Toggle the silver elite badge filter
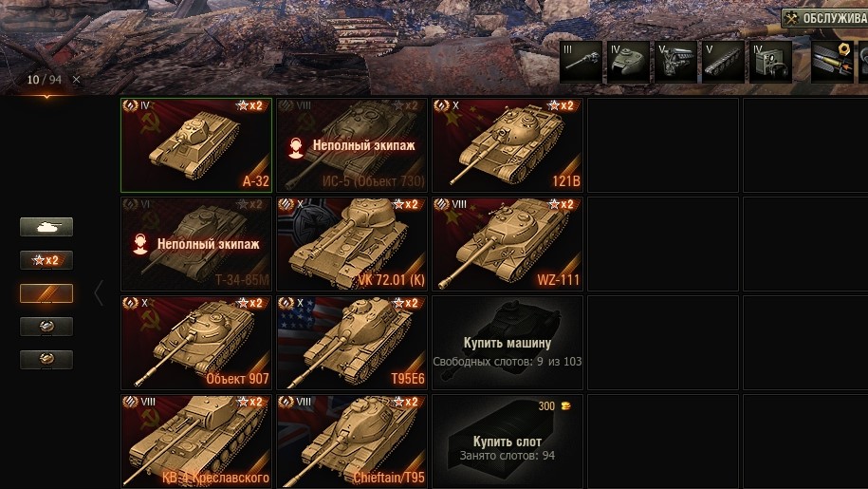 pyautogui.click(x=46, y=327)
